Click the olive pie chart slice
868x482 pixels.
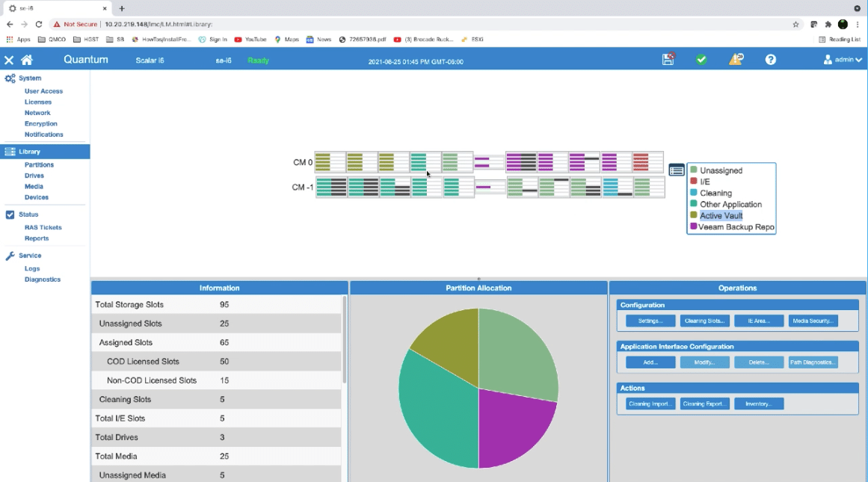pos(451,346)
